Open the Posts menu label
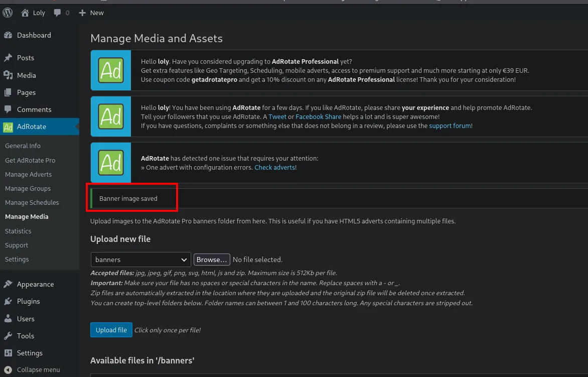Image resolution: width=588 pixels, height=377 pixels. 26,58
